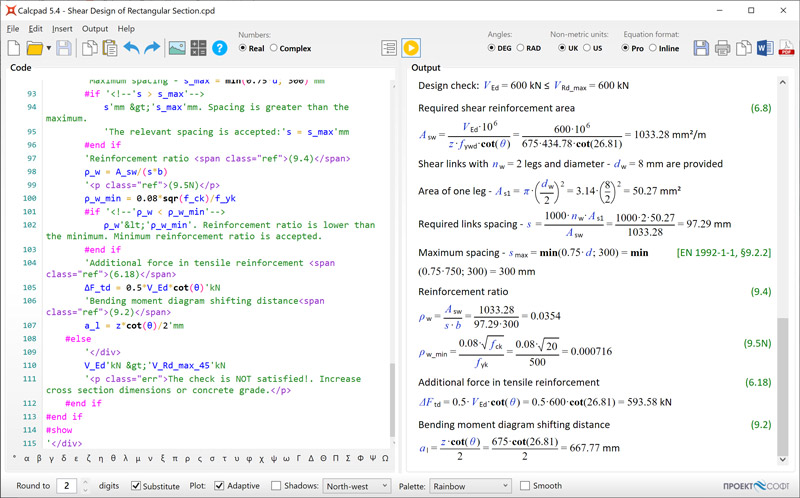800x498 pixels.
Task: Open the Insert menu
Action: click(62, 29)
